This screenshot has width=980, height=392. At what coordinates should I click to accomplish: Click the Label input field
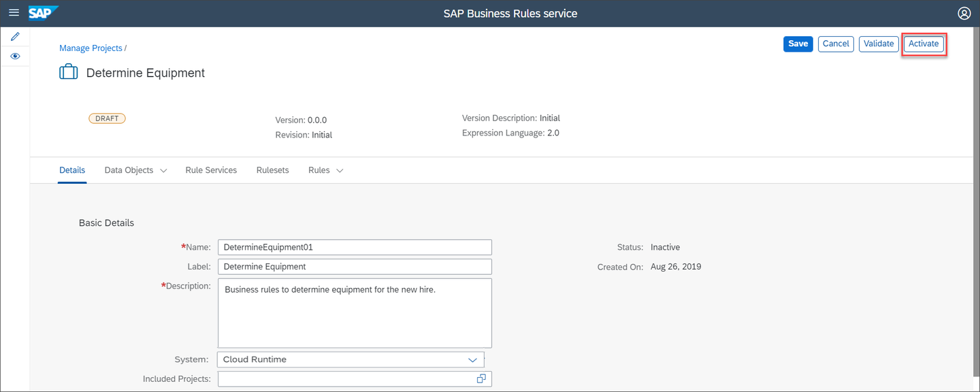point(355,266)
